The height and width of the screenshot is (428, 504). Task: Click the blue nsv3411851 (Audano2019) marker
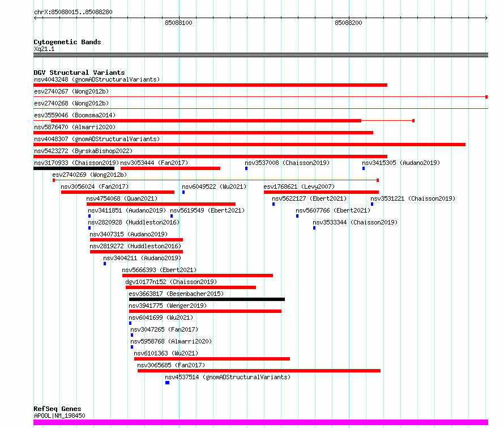pos(89,216)
